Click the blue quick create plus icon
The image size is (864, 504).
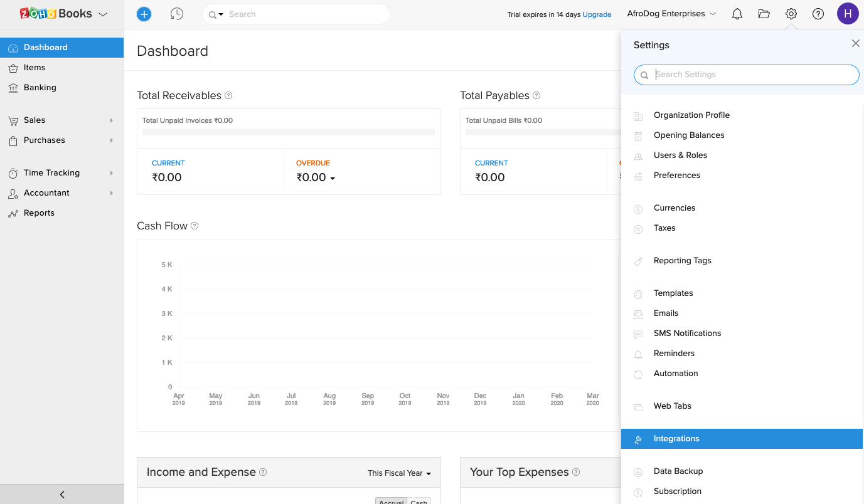(x=144, y=14)
